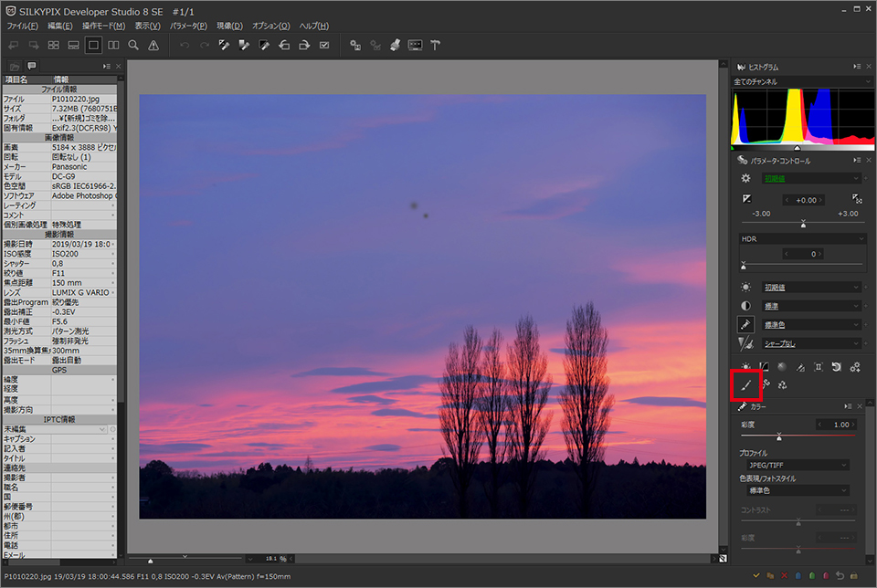Switch to single preview display mode

(x=93, y=45)
